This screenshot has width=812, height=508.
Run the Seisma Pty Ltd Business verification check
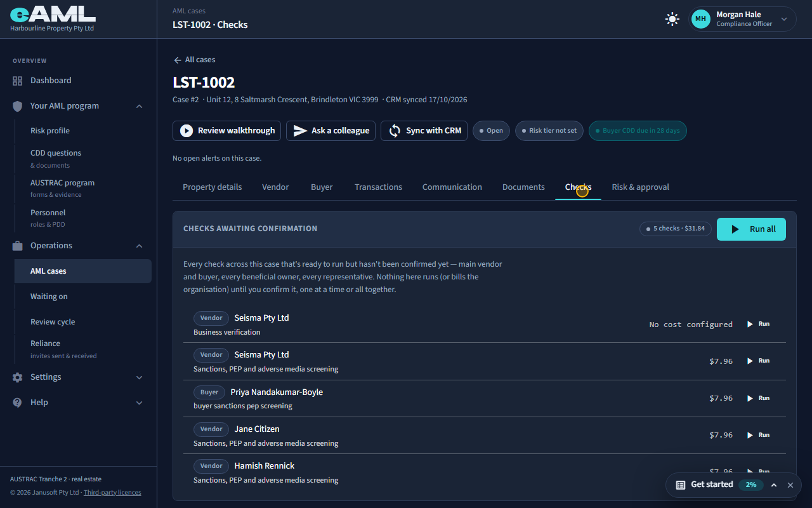coord(758,324)
